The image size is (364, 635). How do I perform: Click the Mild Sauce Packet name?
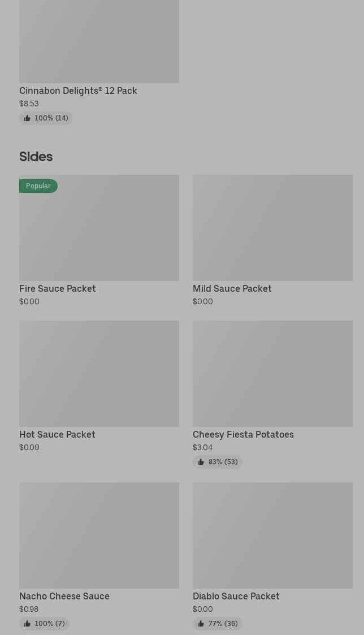(x=232, y=288)
